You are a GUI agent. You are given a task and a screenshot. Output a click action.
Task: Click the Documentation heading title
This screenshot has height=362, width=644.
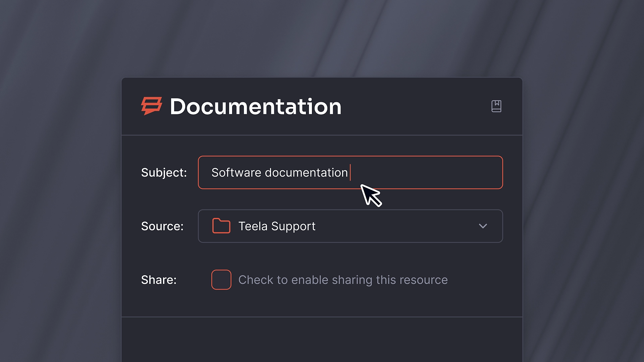[x=256, y=107]
